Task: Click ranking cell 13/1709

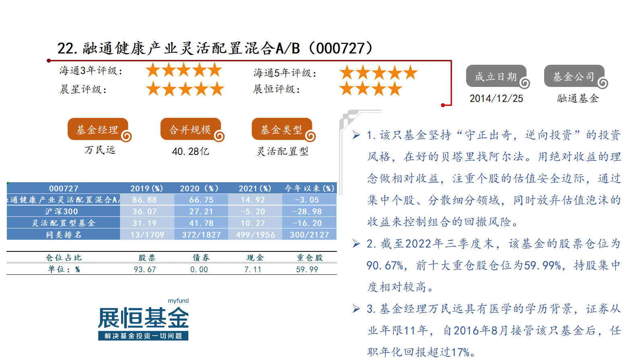Action: tap(147, 235)
